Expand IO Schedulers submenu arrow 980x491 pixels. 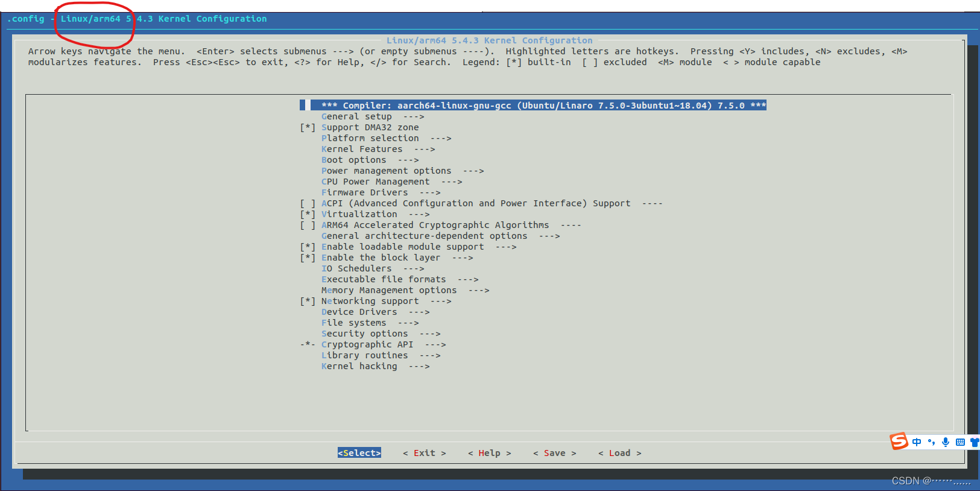pyautogui.click(x=414, y=268)
